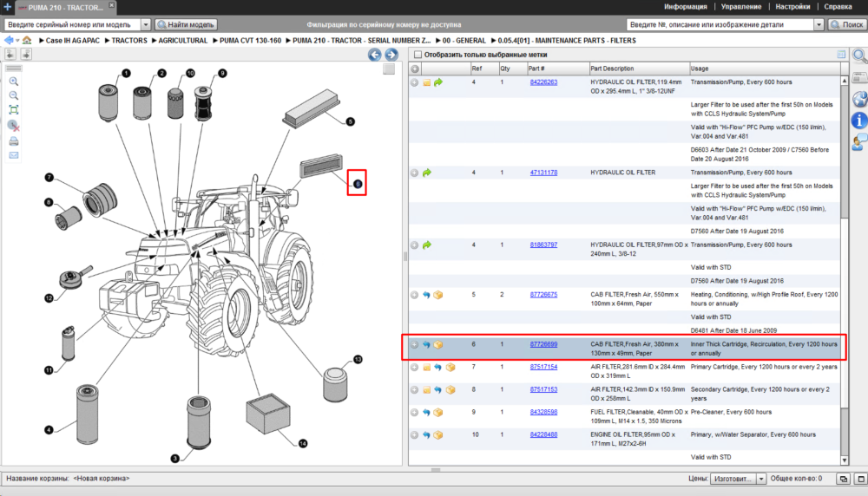Screen dimensions: 868x496
Task: Open part number link 84226263
Action: 543,82
